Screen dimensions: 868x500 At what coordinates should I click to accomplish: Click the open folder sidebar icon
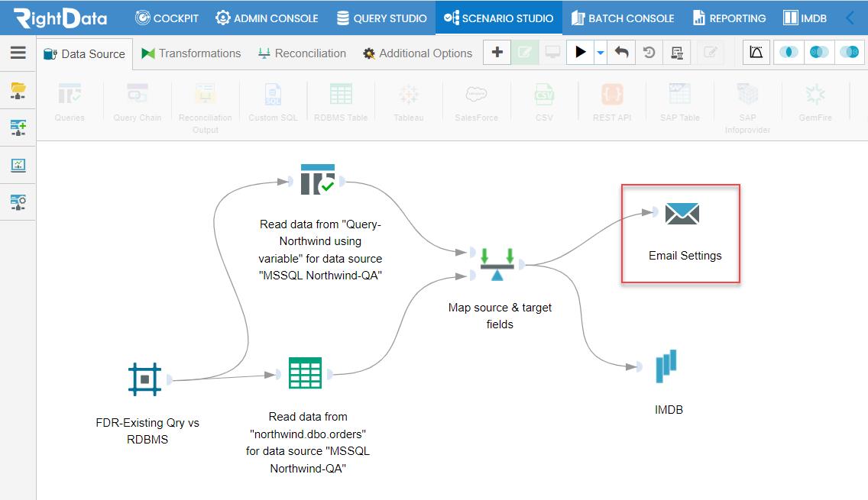(18, 90)
